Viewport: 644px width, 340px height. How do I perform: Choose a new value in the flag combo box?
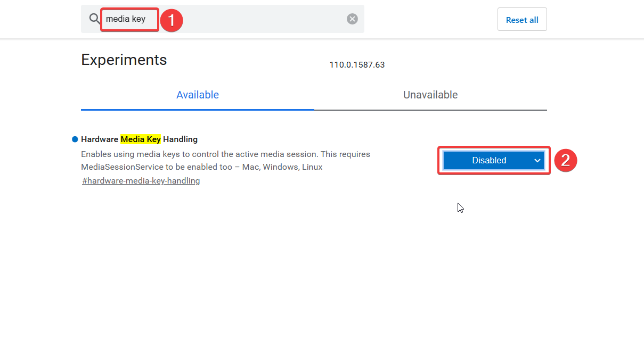(x=493, y=160)
